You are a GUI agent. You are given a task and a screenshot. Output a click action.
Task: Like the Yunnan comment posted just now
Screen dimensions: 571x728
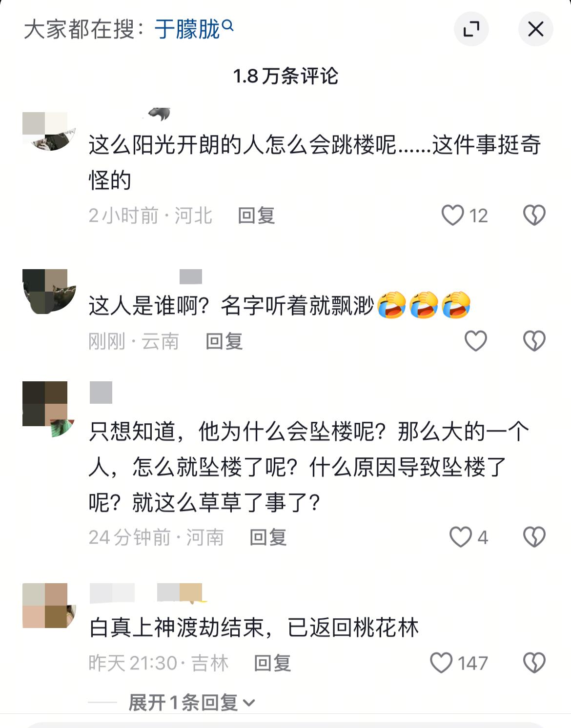pos(475,341)
